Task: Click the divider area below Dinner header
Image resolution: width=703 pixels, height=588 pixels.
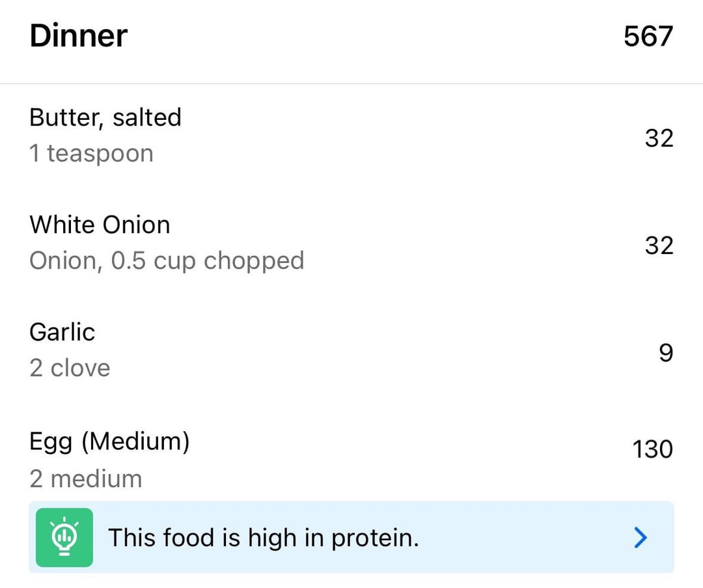Action: click(x=351, y=83)
